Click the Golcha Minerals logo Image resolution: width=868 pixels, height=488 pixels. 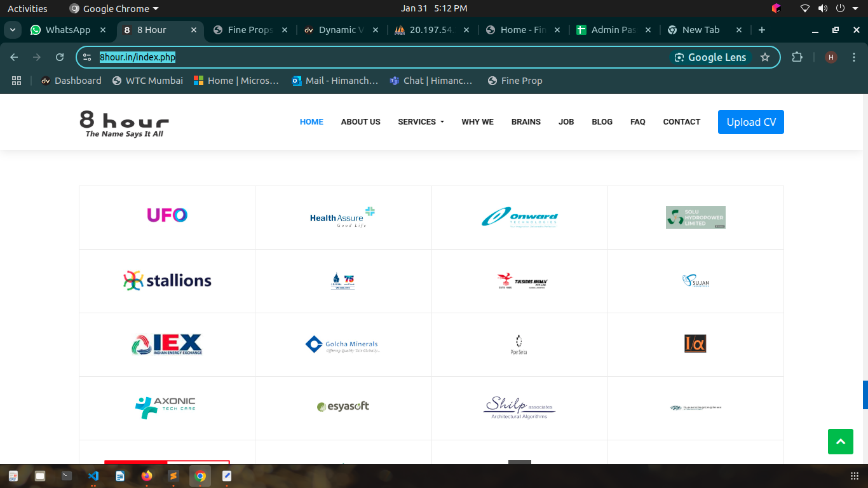click(x=343, y=345)
